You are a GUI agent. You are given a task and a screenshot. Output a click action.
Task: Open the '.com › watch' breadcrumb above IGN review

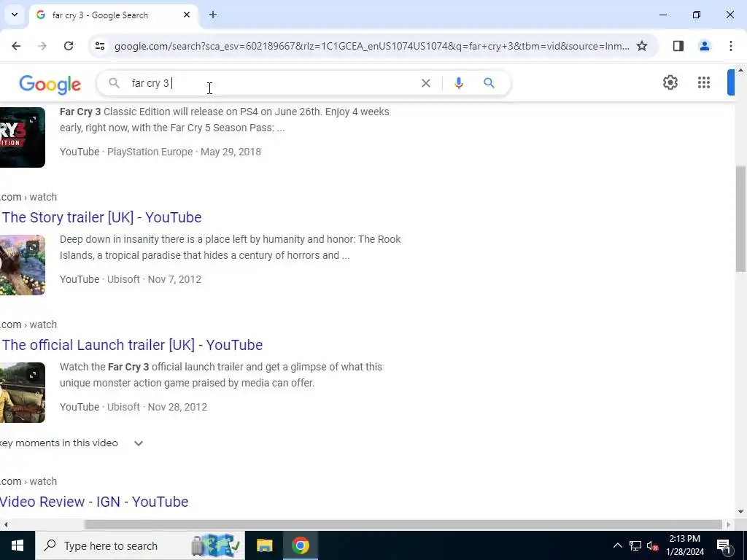pos(28,481)
